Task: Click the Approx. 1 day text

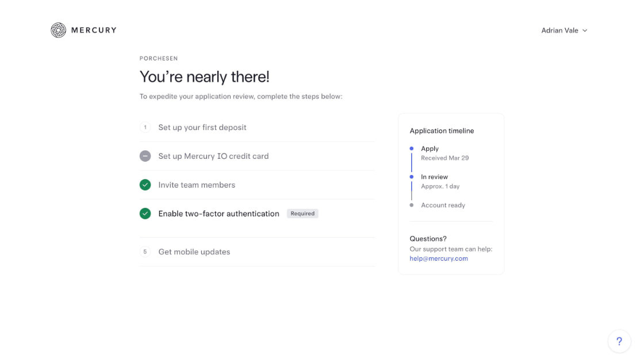Action: tap(440, 186)
